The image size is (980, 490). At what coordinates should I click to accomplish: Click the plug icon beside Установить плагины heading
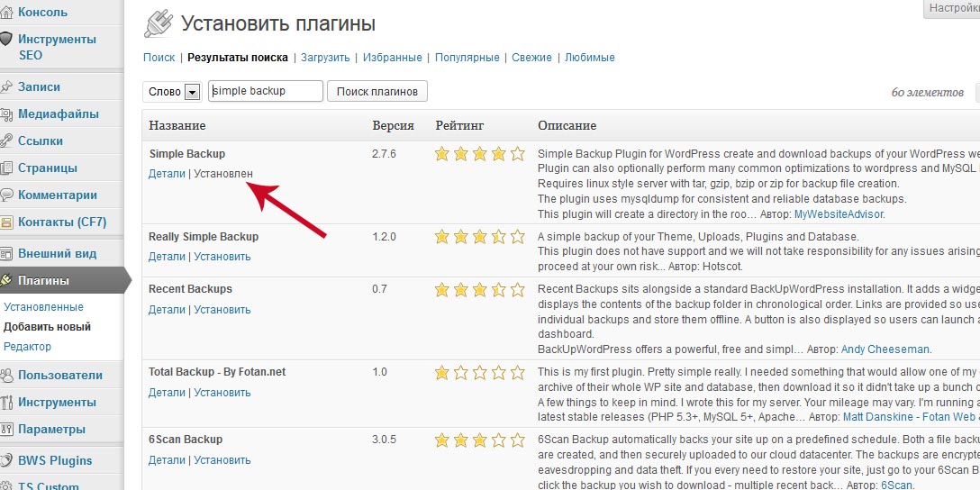[x=159, y=24]
